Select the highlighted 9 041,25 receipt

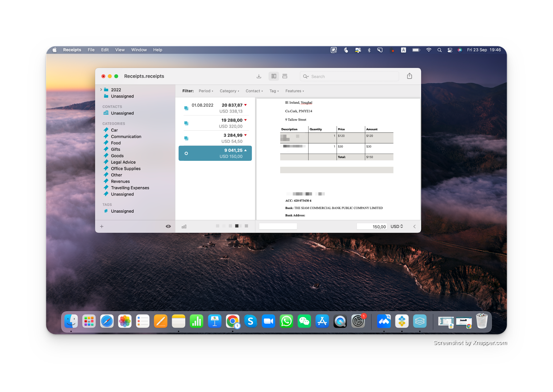tap(215, 153)
